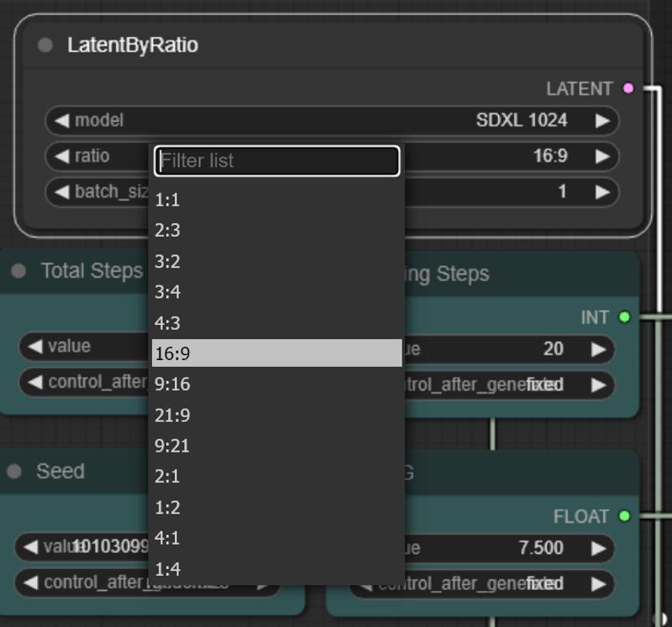Viewport: 672px width, 627px height.
Task: Decrease Seed value with its left arrow
Action: pyautogui.click(x=31, y=547)
